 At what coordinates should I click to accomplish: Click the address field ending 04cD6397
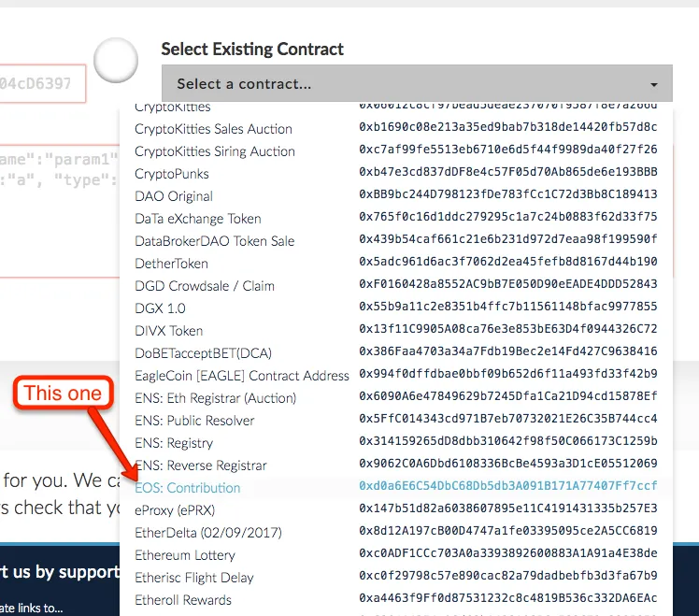tap(42, 83)
